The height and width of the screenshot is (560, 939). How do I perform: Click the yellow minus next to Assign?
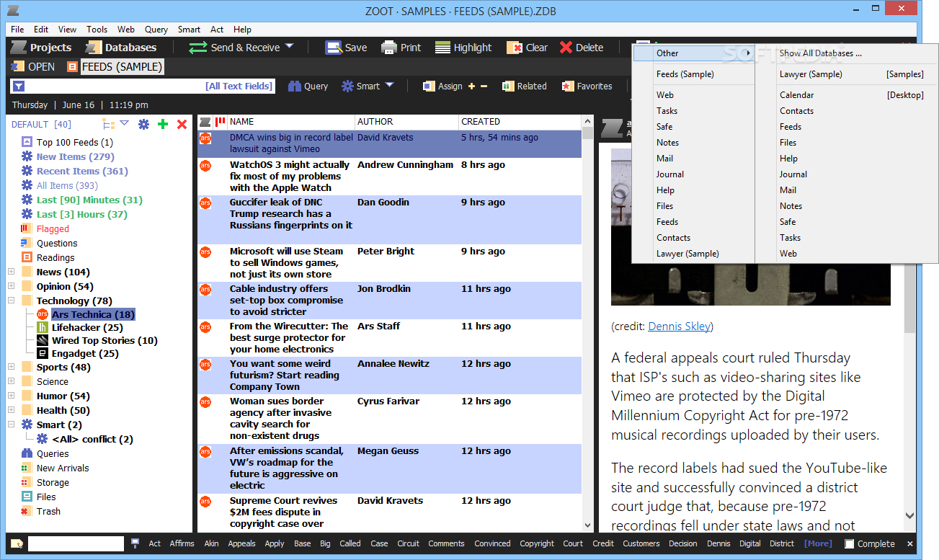coord(484,86)
